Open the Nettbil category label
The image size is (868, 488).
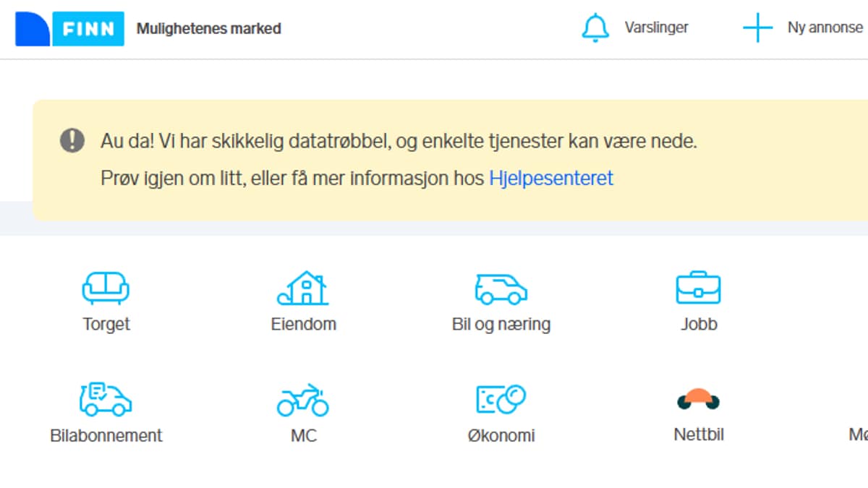699,435
